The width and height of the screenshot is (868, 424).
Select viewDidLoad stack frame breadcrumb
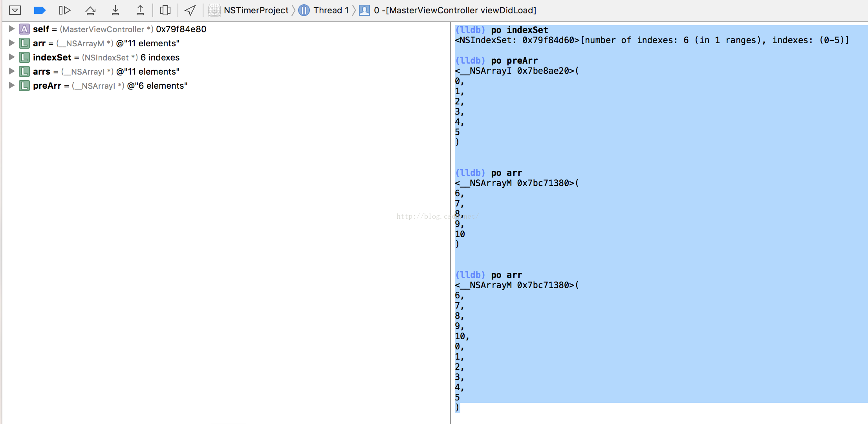pyautogui.click(x=455, y=10)
